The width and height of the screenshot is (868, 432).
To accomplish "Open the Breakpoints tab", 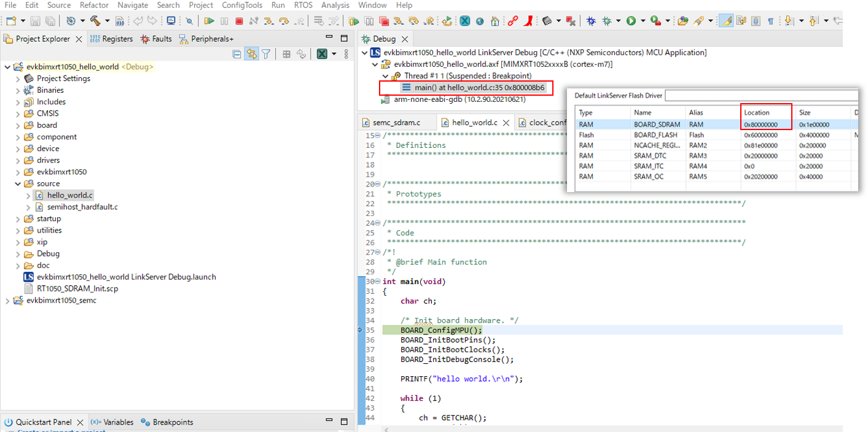I will pos(167,422).
